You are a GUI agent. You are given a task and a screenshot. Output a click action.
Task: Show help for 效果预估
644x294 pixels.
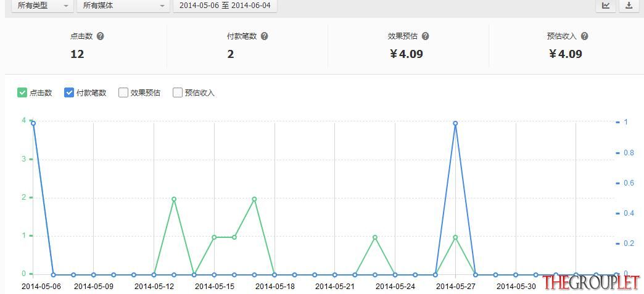(426, 36)
